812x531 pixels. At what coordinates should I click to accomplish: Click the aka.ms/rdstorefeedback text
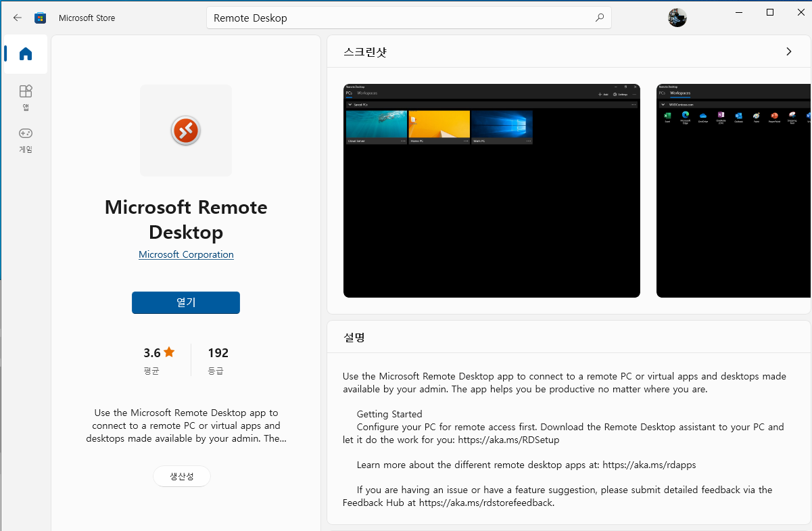click(487, 503)
